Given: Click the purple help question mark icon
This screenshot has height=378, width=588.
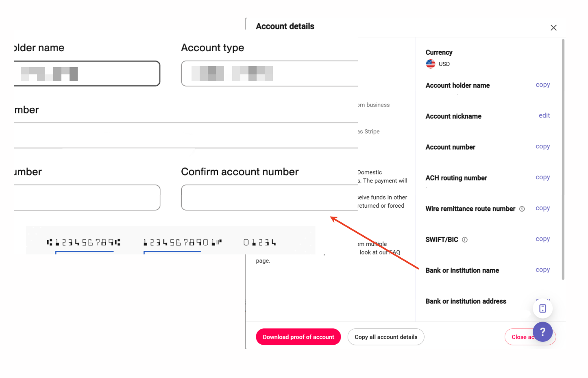Looking at the screenshot, I should (x=542, y=332).
